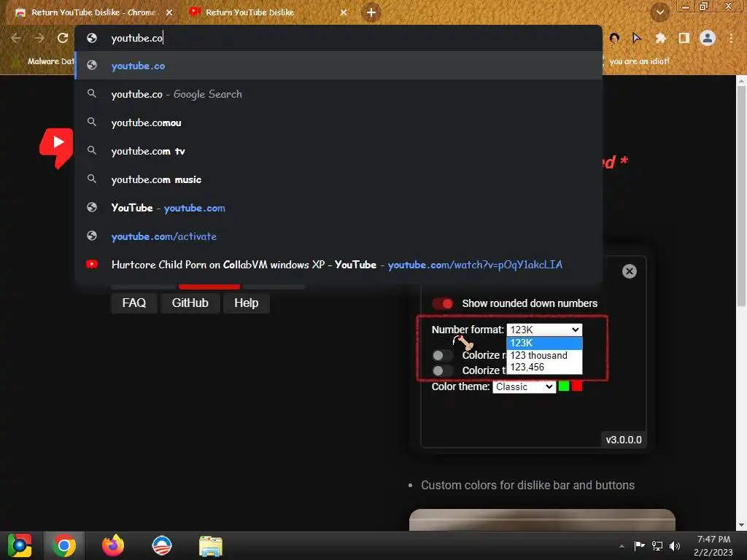Viewport: 747px width, 560px height.
Task: Toggle the second Colorize switch
Action: pyautogui.click(x=443, y=370)
